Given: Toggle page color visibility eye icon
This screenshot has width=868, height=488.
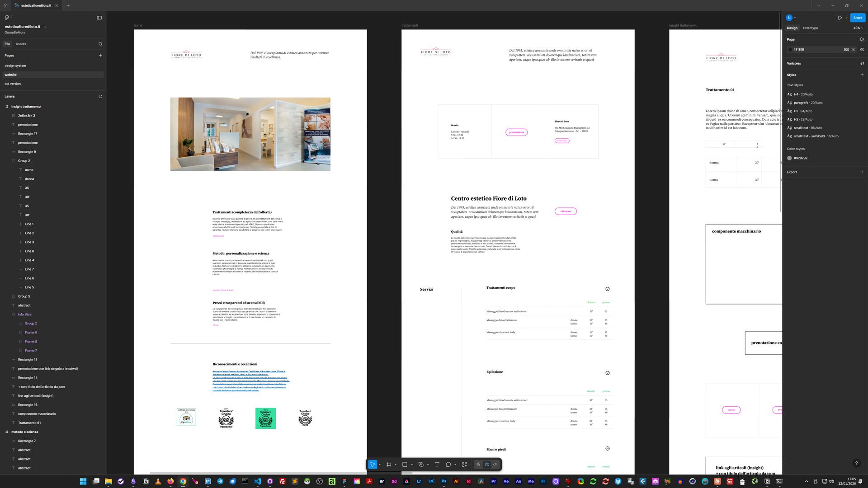Looking at the screenshot, I should pyautogui.click(x=862, y=50).
